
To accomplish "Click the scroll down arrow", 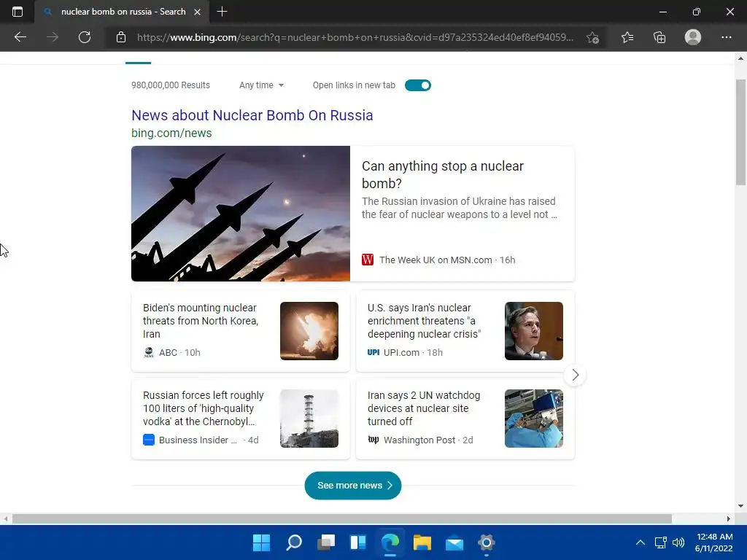I will point(740,506).
